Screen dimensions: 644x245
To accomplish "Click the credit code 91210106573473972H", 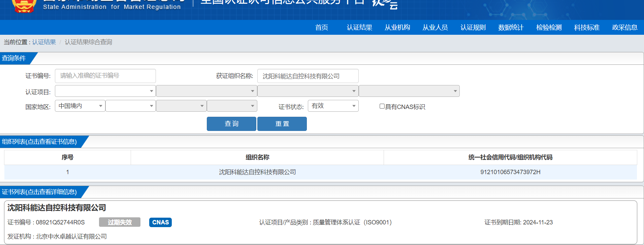I will (x=510, y=172).
